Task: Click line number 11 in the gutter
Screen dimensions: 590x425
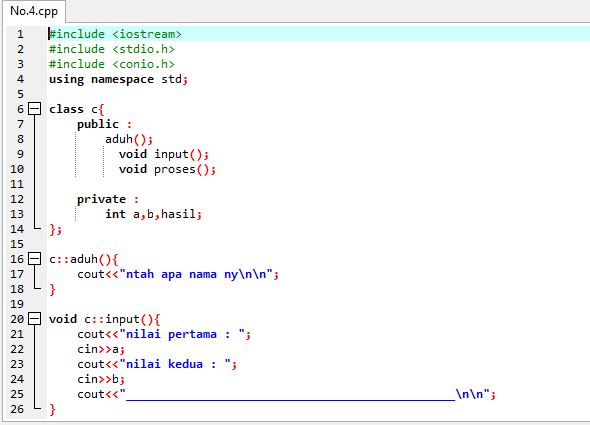Action: point(17,184)
